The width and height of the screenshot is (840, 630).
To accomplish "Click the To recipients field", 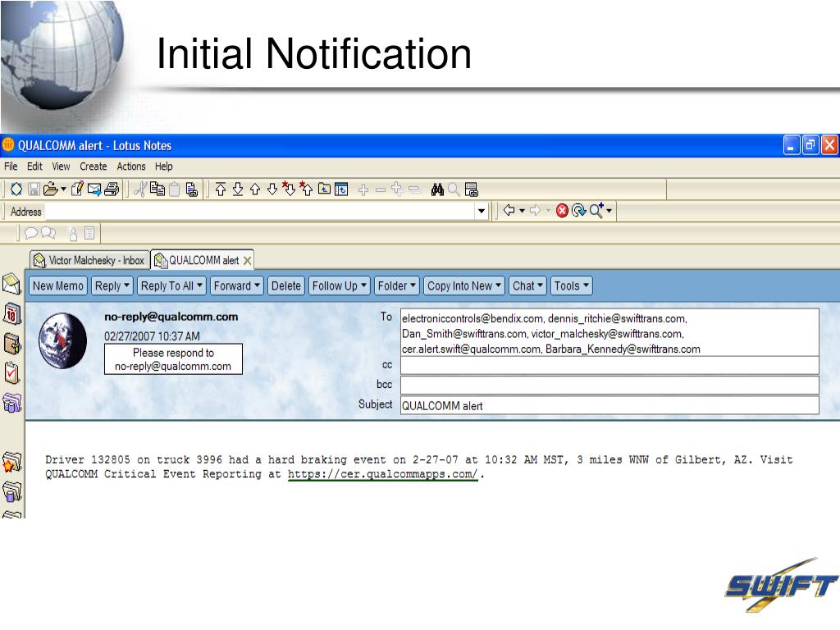I will (x=609, y=333).
